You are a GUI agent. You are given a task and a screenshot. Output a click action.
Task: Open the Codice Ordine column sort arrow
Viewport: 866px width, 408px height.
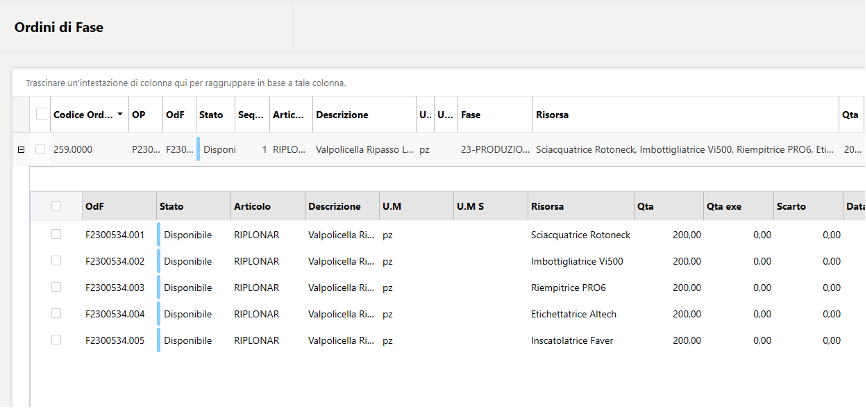coord(120,115)
